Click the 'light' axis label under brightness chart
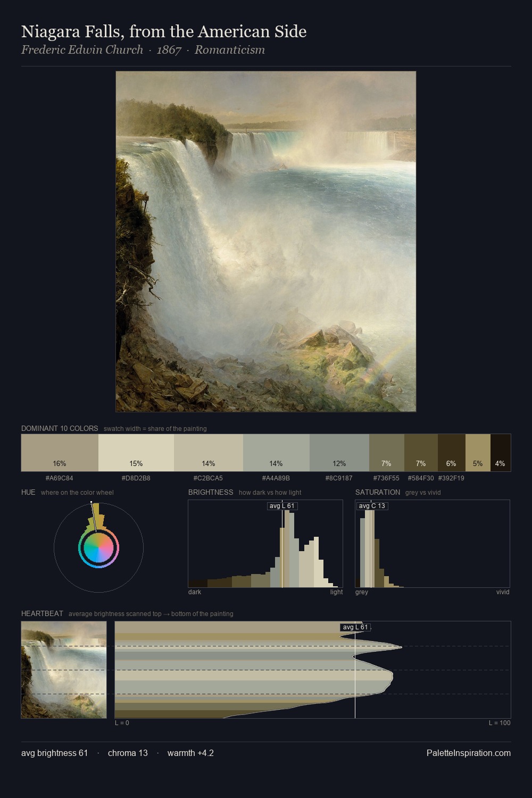 pos(336,592)
